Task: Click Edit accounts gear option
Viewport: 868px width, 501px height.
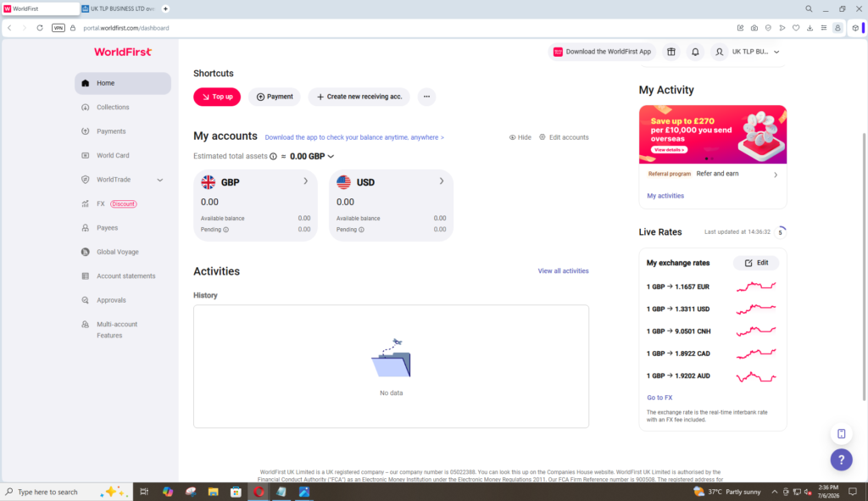Action: 564,137
